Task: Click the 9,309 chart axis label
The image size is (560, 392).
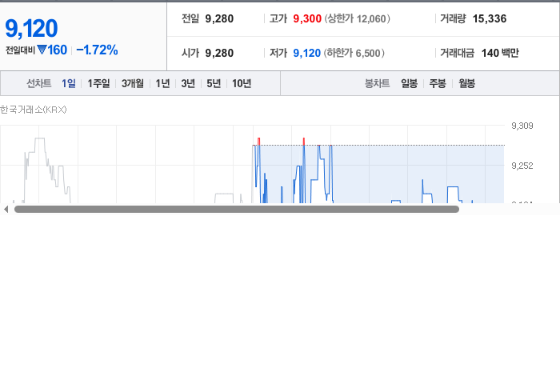Action: click(522, 126)
